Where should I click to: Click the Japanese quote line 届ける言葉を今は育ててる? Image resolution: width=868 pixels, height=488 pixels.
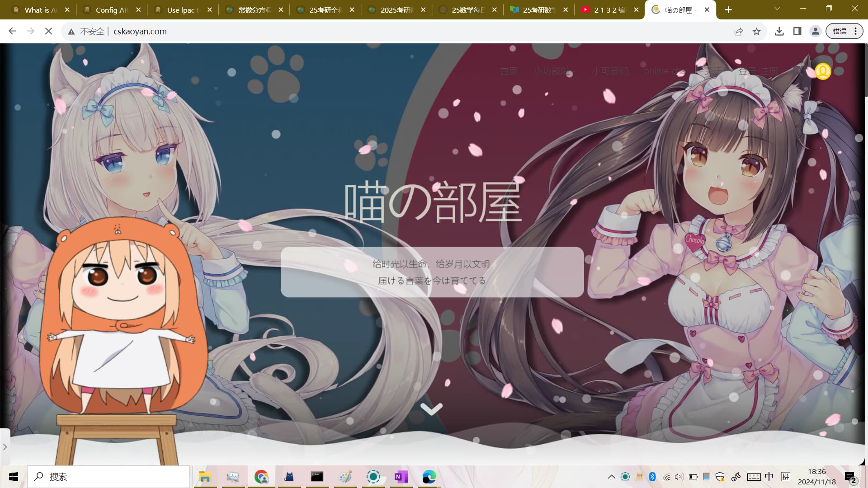(432, 281)
